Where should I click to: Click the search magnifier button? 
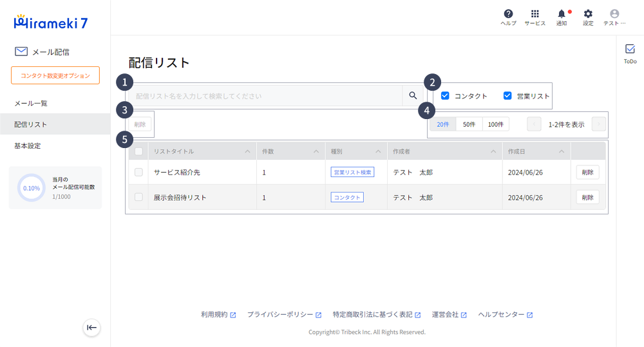tap(413, 96)
